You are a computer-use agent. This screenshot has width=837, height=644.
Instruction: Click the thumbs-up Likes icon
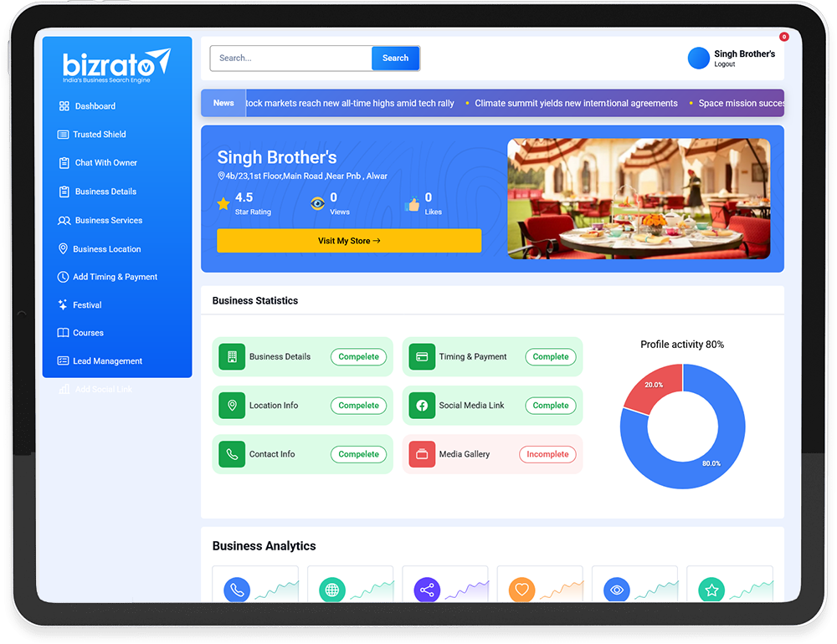coord(412,204)
